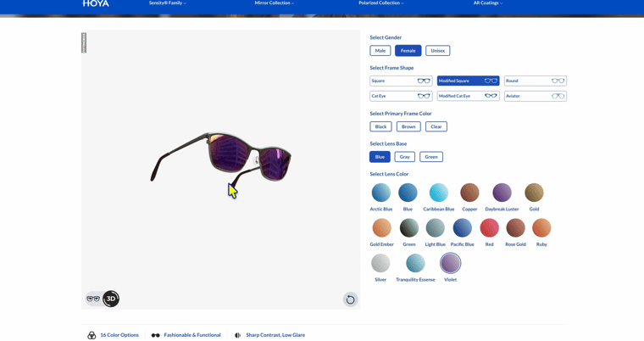Select the Blue lens color swatch
Screen dimensions: 644x341
408,193
